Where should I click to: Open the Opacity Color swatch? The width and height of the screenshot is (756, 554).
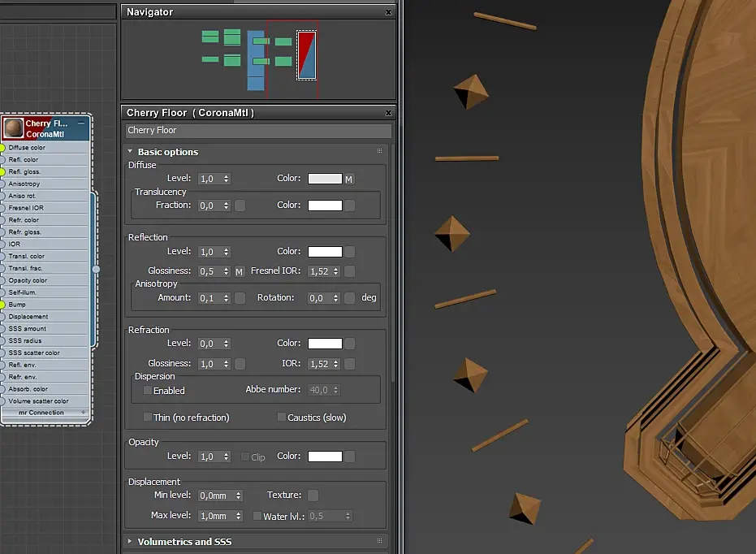pyautogui.click(x=325, y=457)
